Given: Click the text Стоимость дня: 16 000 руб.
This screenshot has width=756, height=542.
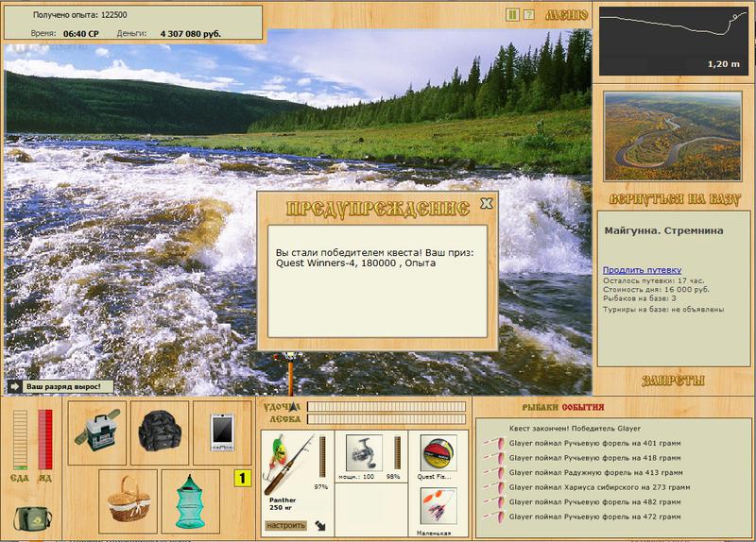Looking at the screenshot, I should (656, 290).
